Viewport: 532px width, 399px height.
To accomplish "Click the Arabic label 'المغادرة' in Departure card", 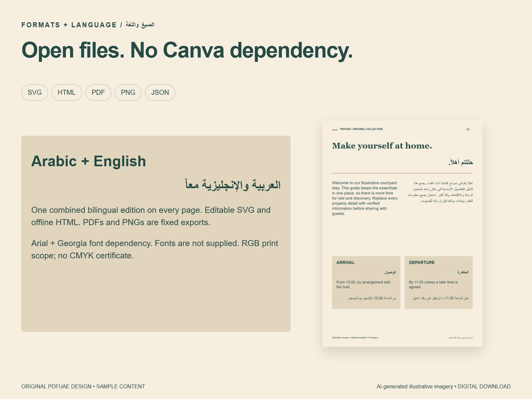I will tap(463, 272).
